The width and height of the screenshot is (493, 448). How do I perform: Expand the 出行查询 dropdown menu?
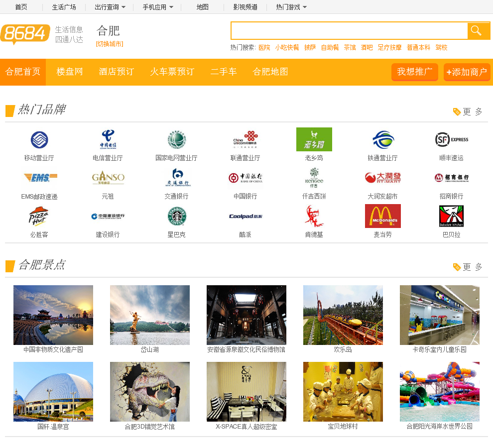[110, 7]
